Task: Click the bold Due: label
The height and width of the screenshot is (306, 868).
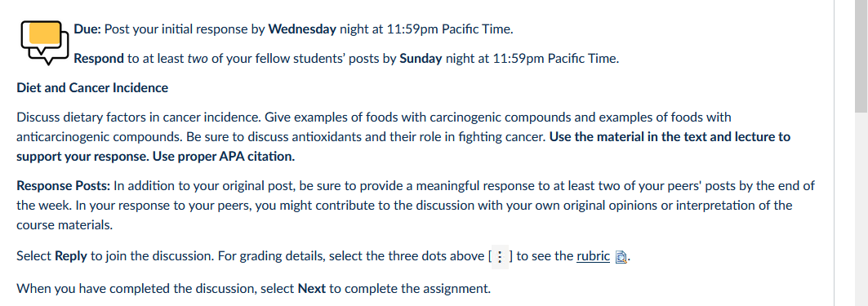Action: click(87, 29)
